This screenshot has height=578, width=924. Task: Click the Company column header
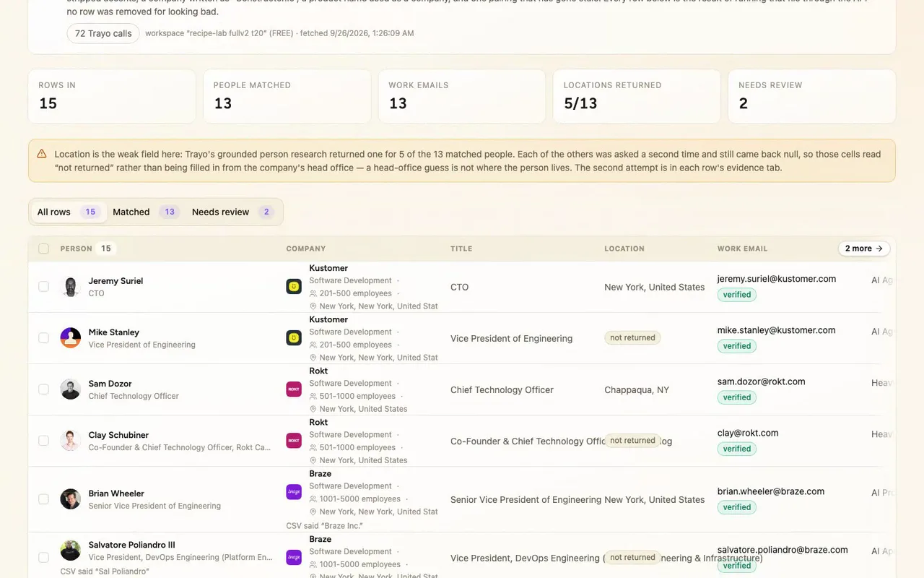tap(306, 249)
